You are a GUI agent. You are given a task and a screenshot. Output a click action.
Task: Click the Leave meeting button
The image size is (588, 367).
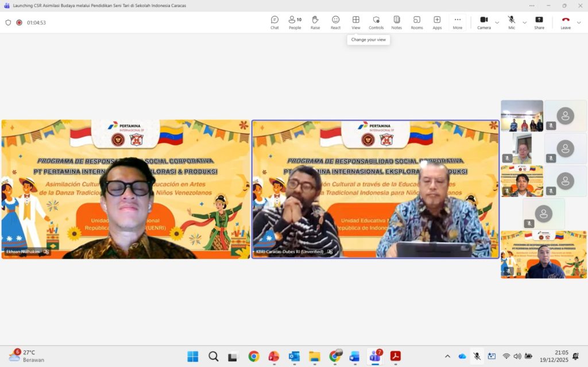pyautogui.click(x=566, y=22)
